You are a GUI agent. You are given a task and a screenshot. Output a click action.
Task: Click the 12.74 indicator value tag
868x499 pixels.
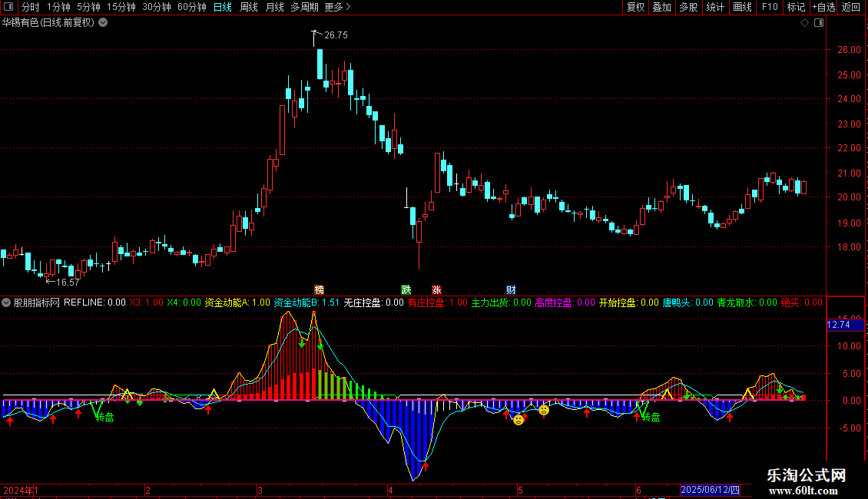coord(845,325)
